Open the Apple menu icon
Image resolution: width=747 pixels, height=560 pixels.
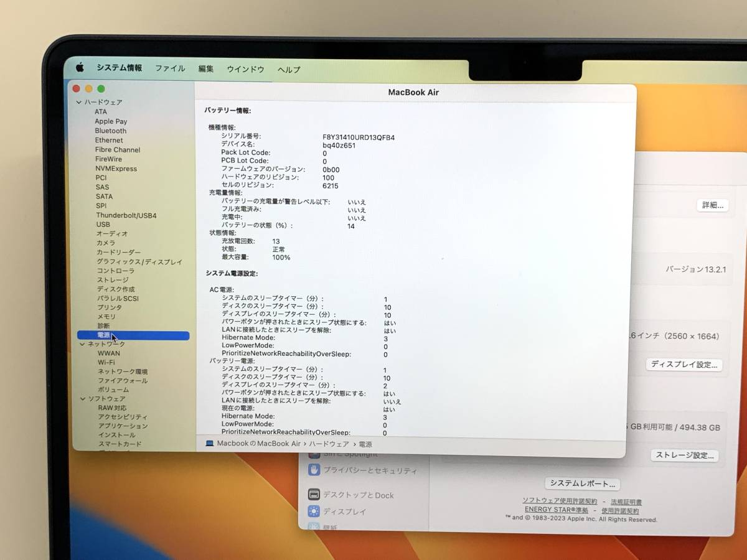tap(80, 67)
